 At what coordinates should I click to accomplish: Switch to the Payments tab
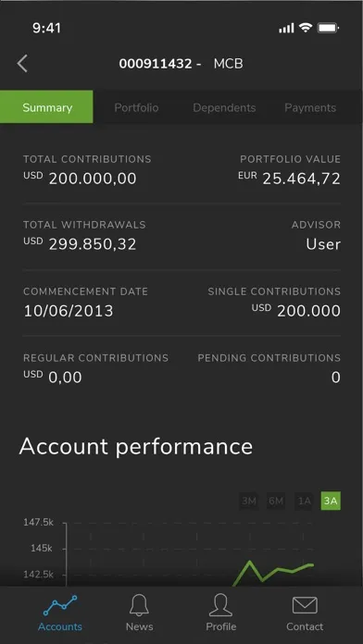(310, 107)
